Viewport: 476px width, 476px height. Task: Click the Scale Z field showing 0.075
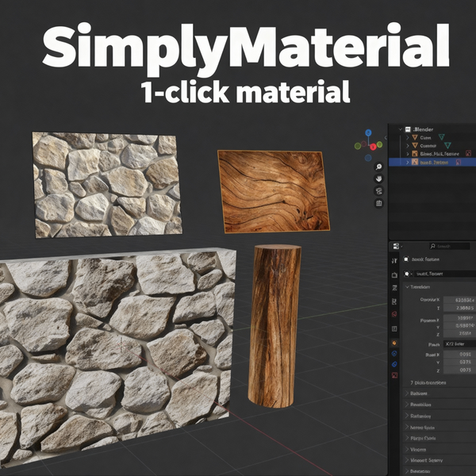point(459,370)
